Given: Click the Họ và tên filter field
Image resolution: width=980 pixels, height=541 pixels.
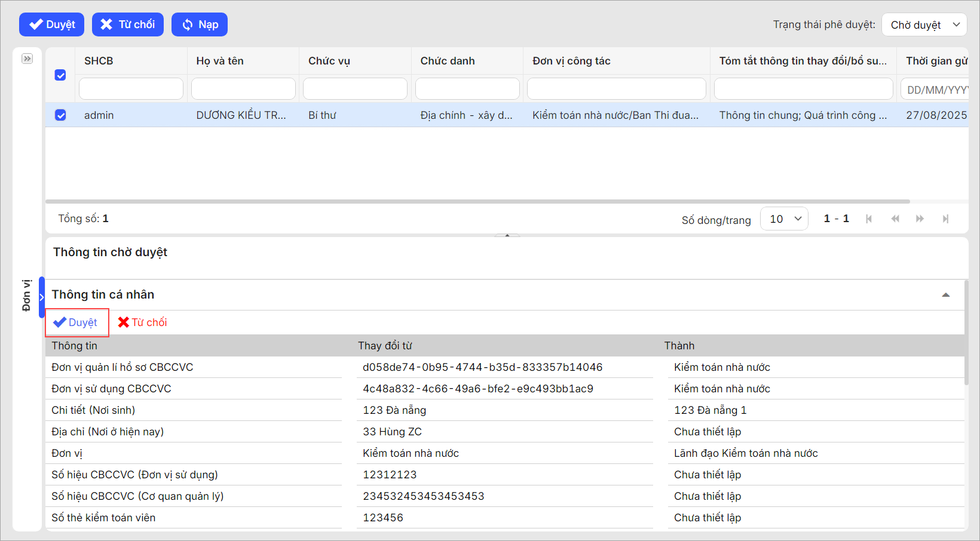Looking at the screenshot, I should coord(243,89).
